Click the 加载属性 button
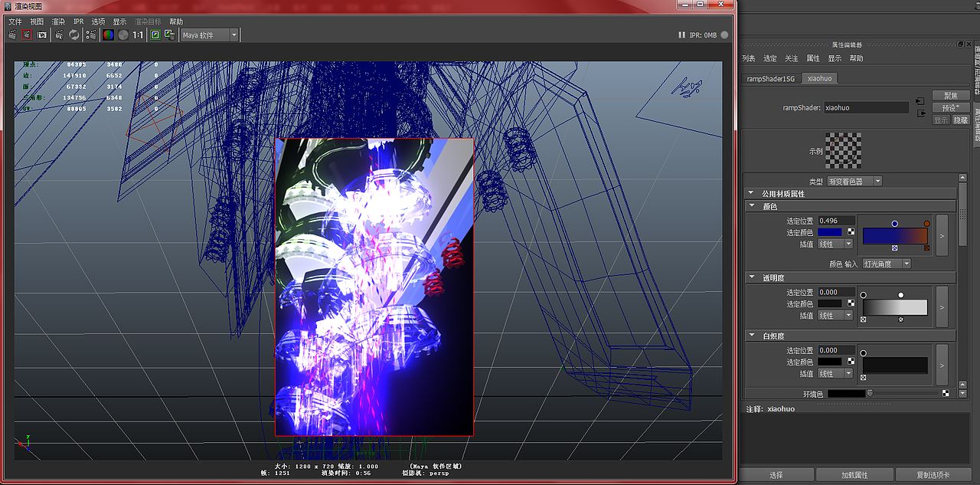980x485 pixels. (854, 475)
